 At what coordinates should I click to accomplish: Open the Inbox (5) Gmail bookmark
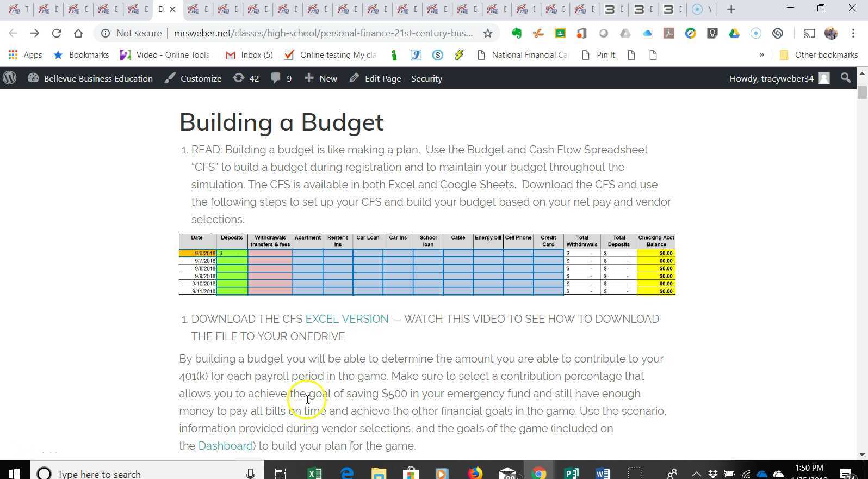point(249,54)
